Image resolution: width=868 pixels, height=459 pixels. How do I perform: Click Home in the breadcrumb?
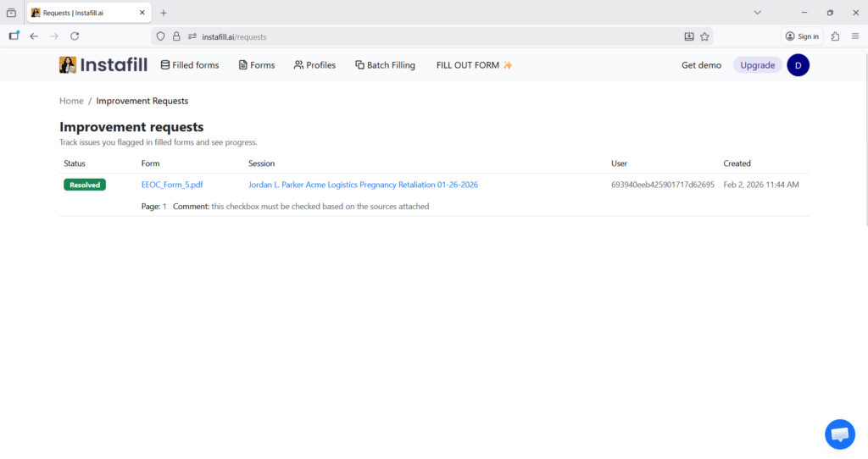tap(71, 101)
